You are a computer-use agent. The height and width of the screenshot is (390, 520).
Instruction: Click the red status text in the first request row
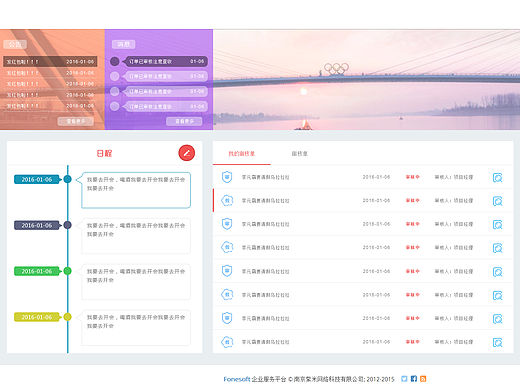click(x=412, y=177)
